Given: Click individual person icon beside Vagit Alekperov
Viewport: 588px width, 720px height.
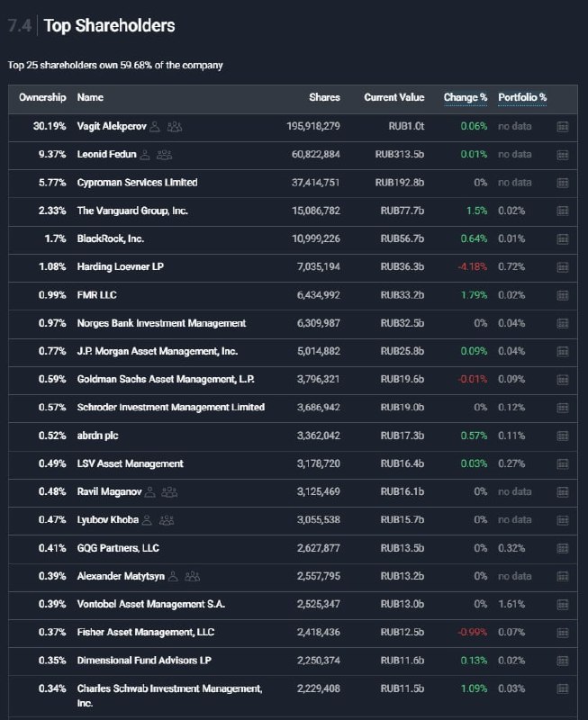Looking at the screenshot, I should (155, 126).
